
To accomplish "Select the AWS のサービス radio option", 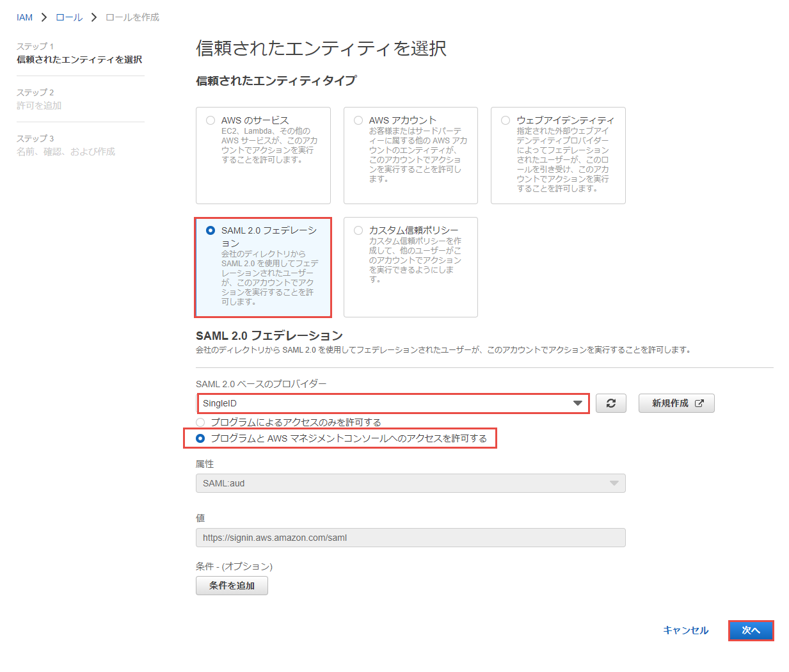I will tap(211, 120).
